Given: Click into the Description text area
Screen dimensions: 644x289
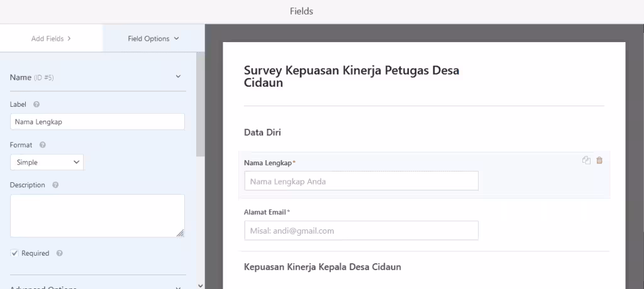Looking at the screenshot, I should pyautogui.click(x=97, y=216).
